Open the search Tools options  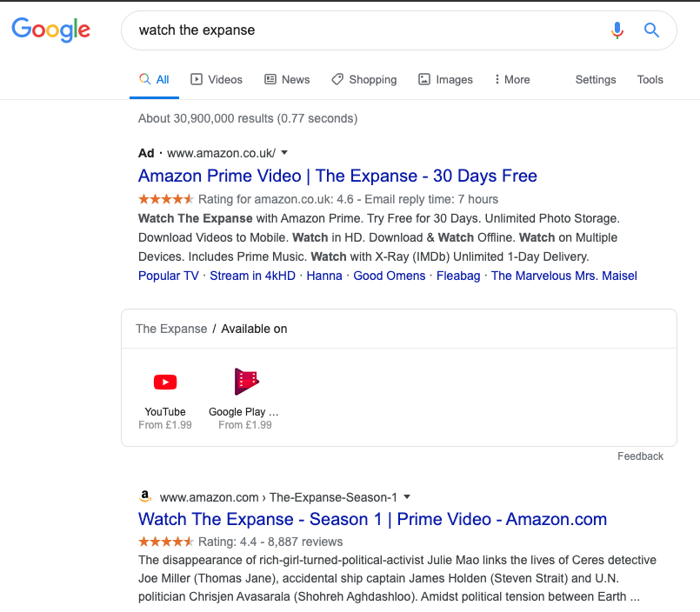[x=650, y=79]
